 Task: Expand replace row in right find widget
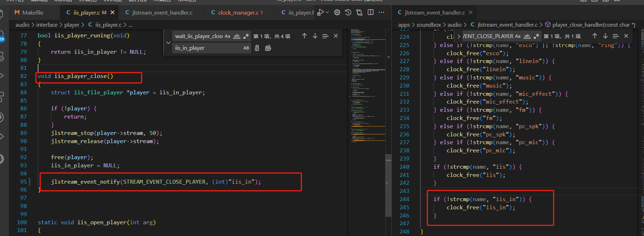click(x=459, y=36)
